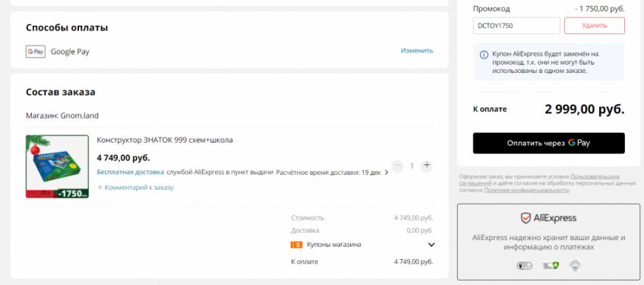Click the Состав заказа heading
This screenshot has width=644, height=285.
[61, 92]
